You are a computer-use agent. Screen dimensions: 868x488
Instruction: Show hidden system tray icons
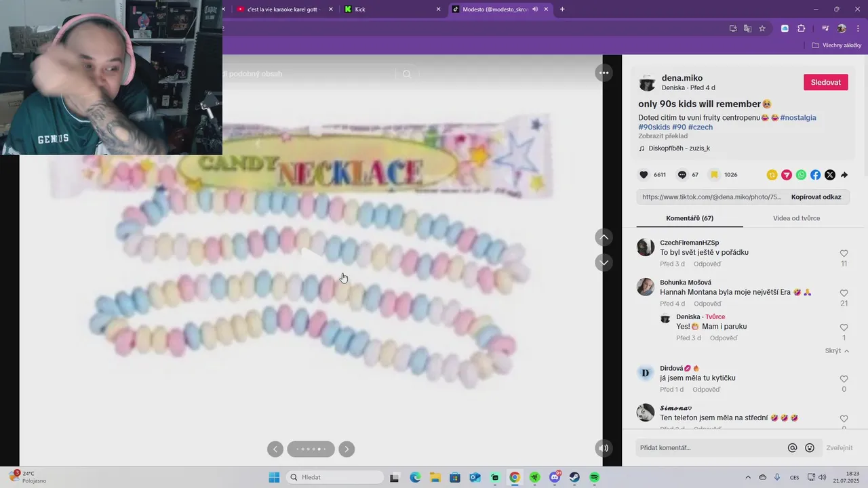pos(748,477)
